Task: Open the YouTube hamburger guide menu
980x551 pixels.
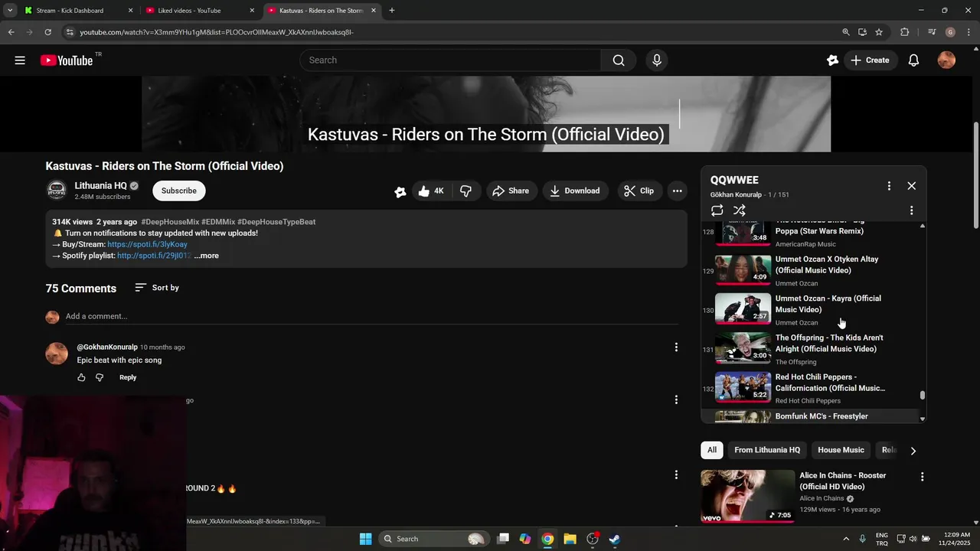Action: pos(20,60)
